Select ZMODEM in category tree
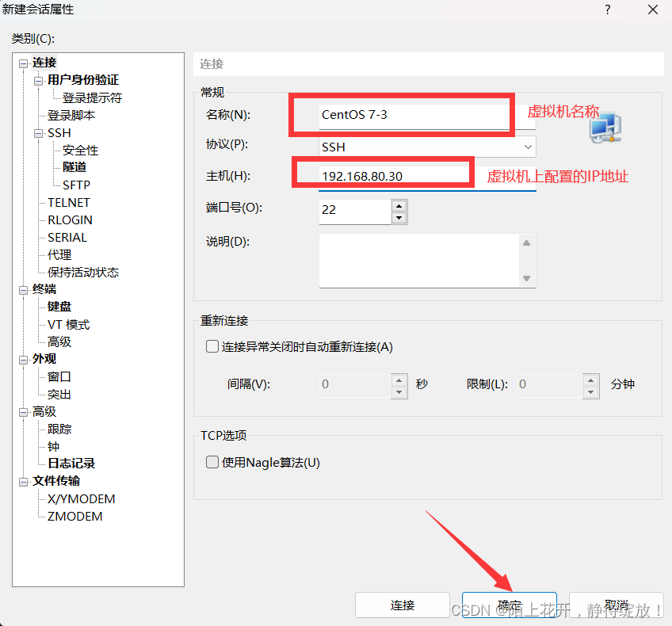 [x=75, y=517]
